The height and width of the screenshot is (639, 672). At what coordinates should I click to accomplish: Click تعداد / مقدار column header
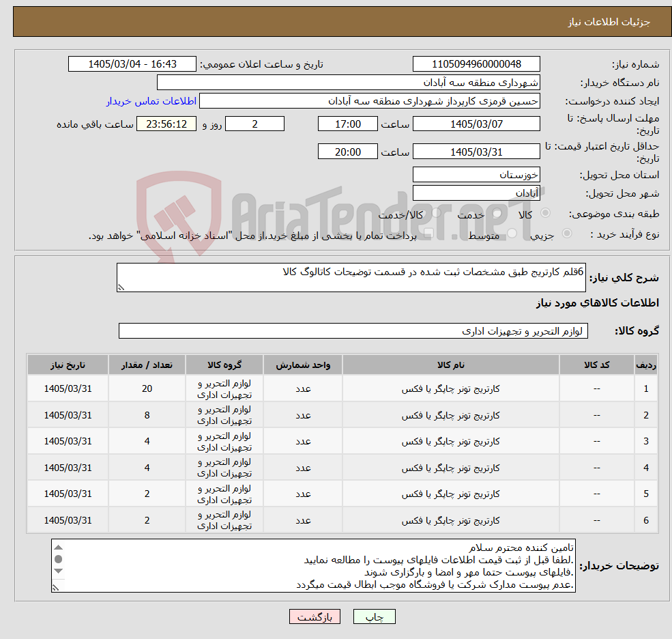coord(147,365)
